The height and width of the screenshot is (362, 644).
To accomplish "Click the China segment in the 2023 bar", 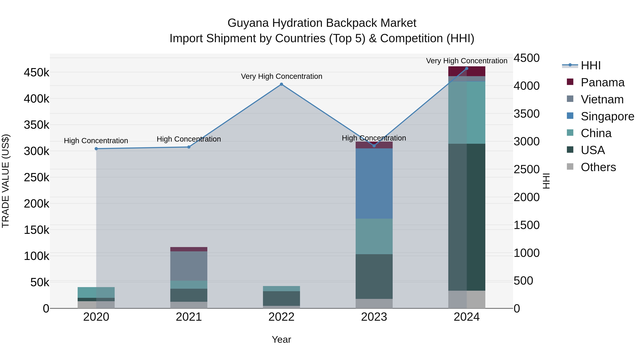I will pos(374,236).
